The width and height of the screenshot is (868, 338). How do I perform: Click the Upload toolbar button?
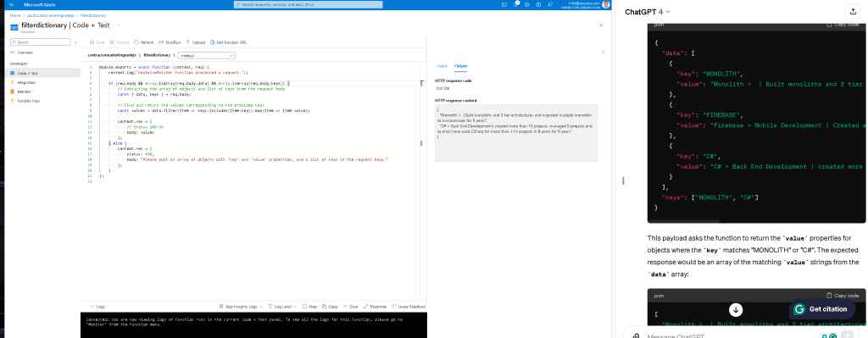tap(196, 42)
